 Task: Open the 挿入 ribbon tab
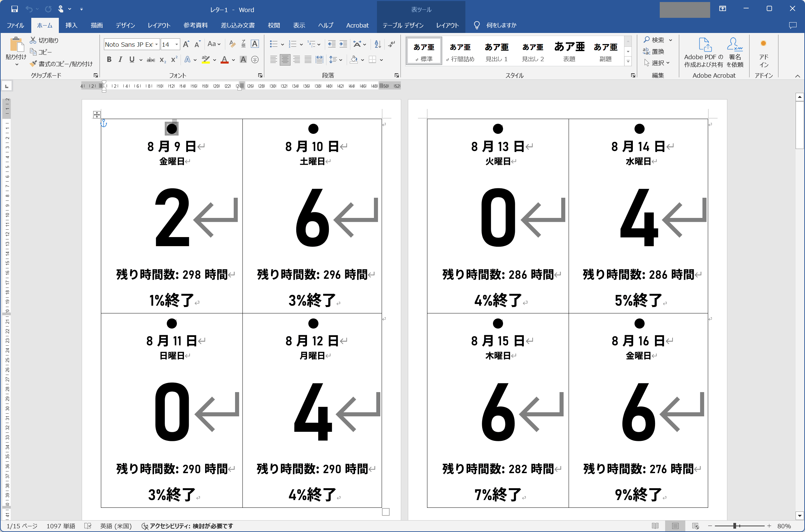tap(71, 25)
